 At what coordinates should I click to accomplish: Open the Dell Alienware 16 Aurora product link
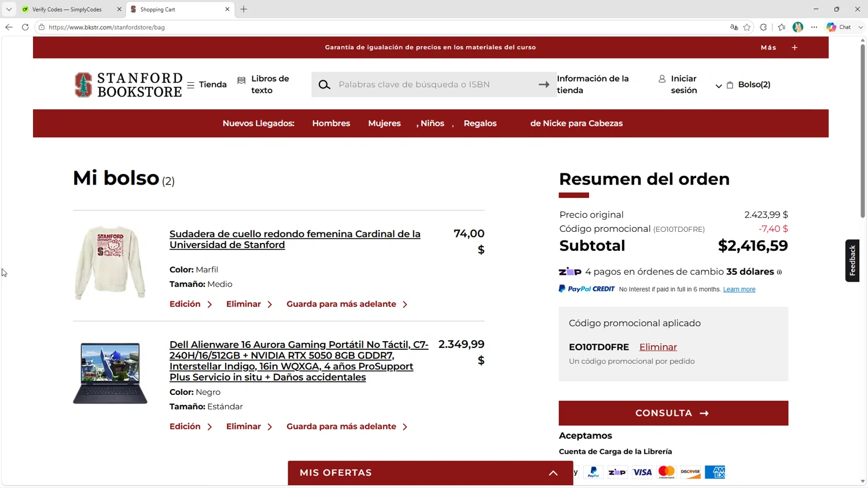pyautogui.click(x=299, y=361)
